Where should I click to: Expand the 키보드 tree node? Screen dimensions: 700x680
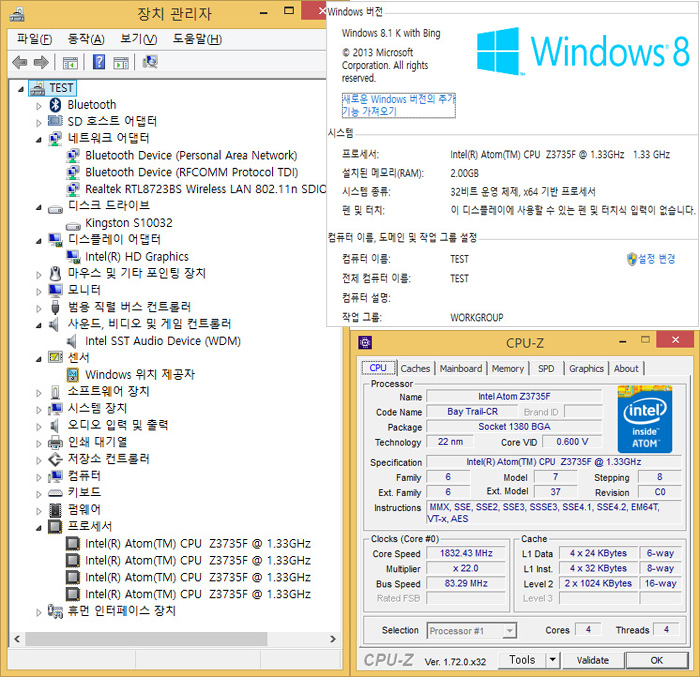click(39, 493)
